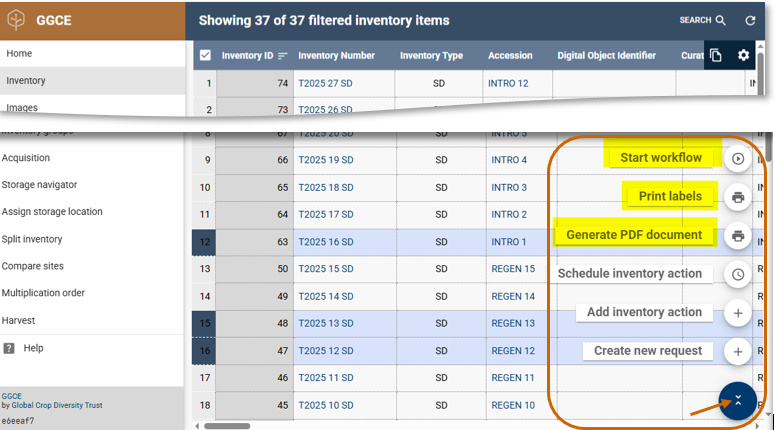Click the Start workflow play icon
The width and height of the screenshot is (775, 430).
pyautogui.click(x=738, y=158)
